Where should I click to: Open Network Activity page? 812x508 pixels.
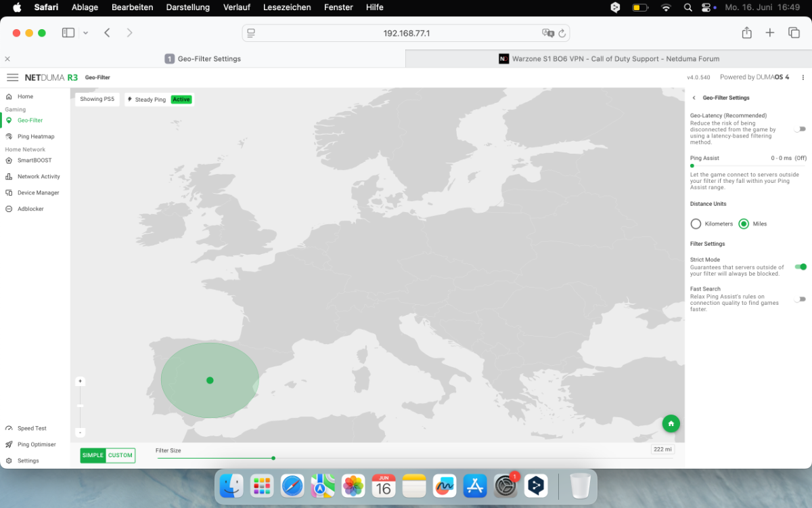(x=39, y=176)
